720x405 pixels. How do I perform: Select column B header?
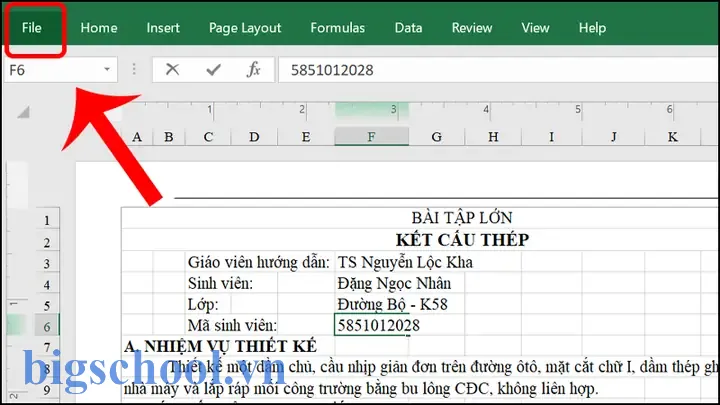click(x=169, y=137)
